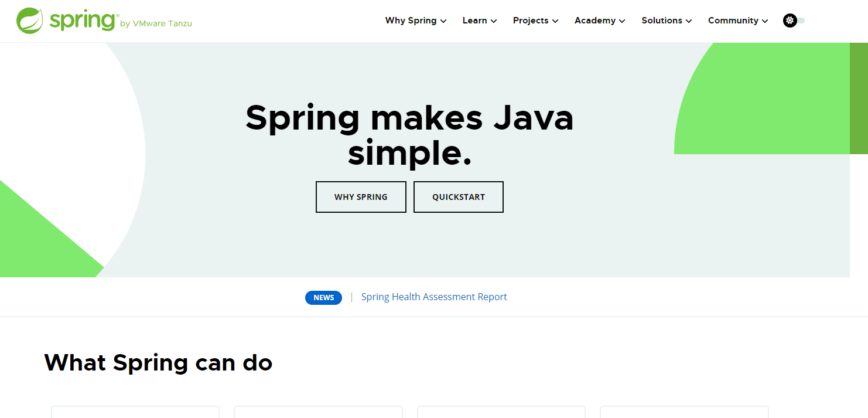
Task: Expand the chevron next to Projects
Action: coord(555,21)
